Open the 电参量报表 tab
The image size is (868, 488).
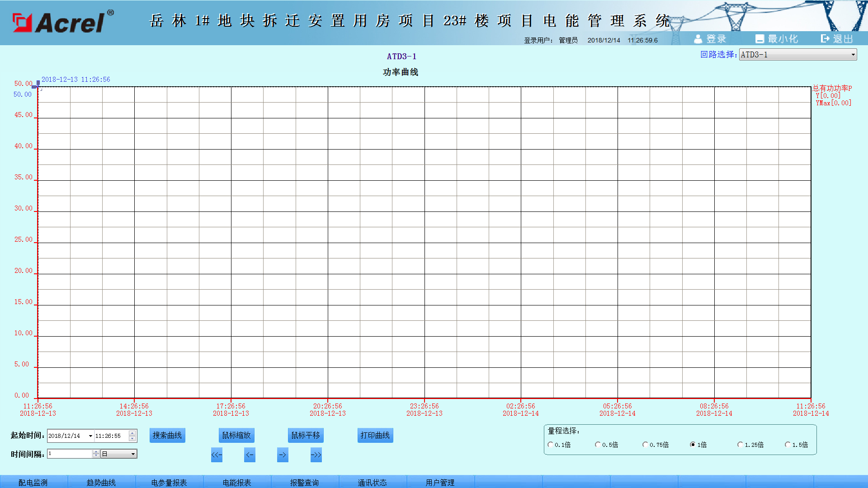tap(169, 482)
